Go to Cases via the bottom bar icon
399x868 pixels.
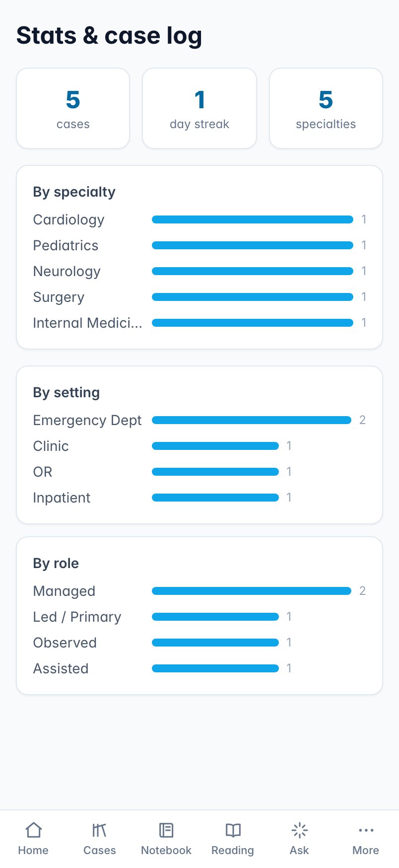click(100, 830)
